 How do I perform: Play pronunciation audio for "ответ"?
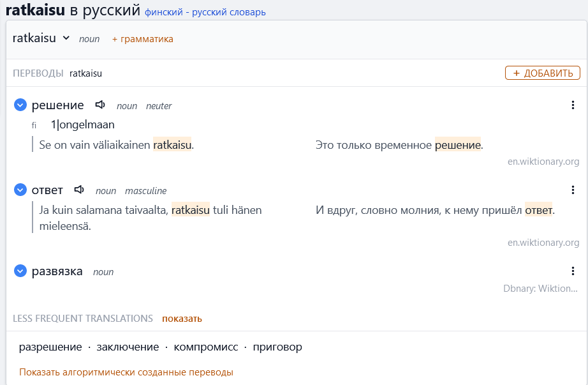click(79, 190)
